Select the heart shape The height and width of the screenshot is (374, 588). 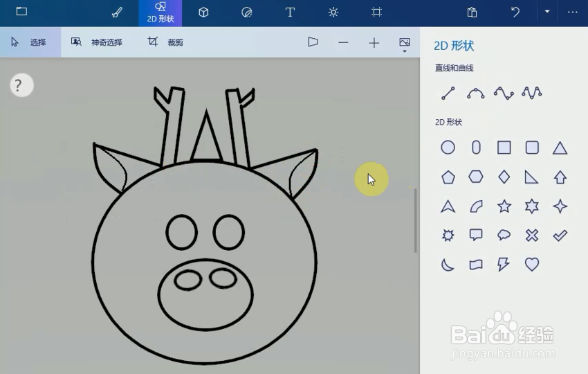[532, 265]
